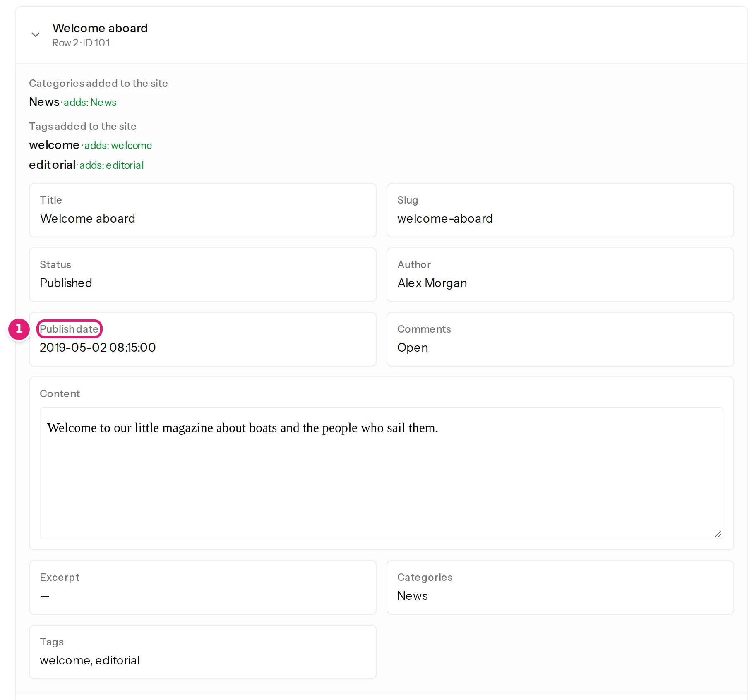This screenshot has height=700, width=754.
Task: Click the Status value 'Published'
Action: pyautogui.click(x=66, y=283)
